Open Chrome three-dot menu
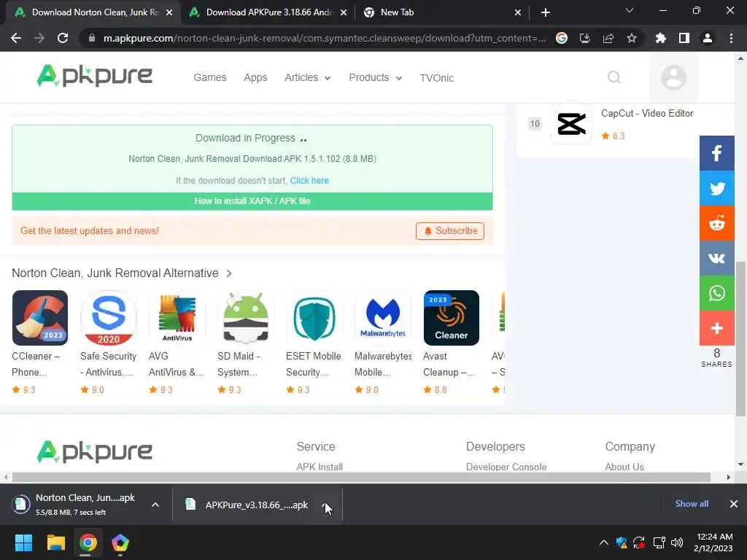The width and height of the screenshot is (747, 560). (731, 38)
